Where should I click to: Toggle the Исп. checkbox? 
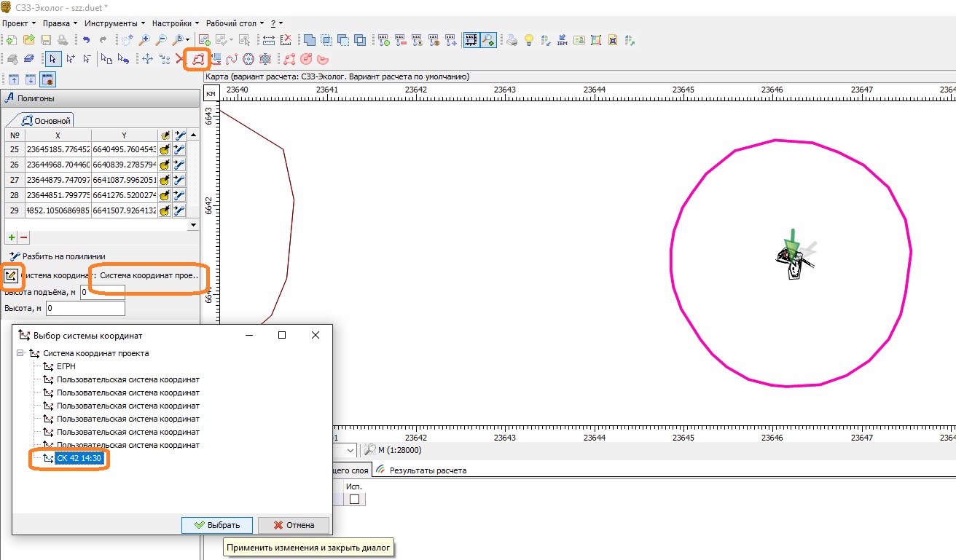355,499
